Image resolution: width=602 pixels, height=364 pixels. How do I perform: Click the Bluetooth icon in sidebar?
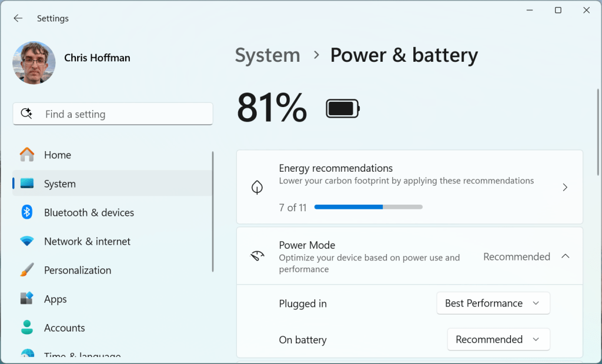pos(27,212)
